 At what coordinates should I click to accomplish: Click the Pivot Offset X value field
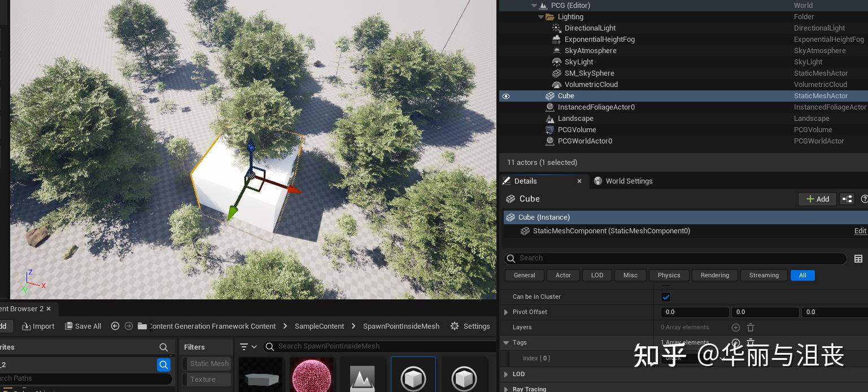pyautogui.click(x=695, y=312)
